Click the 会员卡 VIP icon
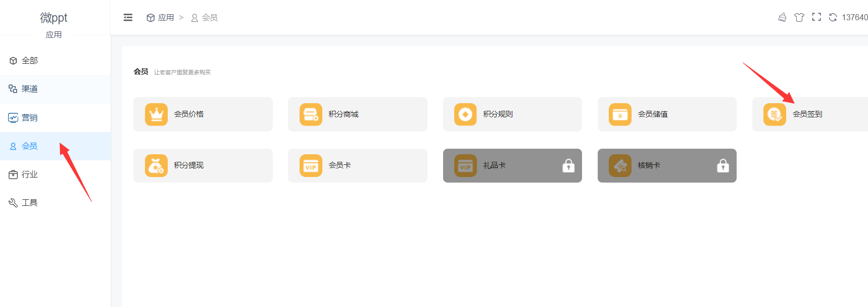This screenshot has height=307, width=868. click(x=311, y=165)
